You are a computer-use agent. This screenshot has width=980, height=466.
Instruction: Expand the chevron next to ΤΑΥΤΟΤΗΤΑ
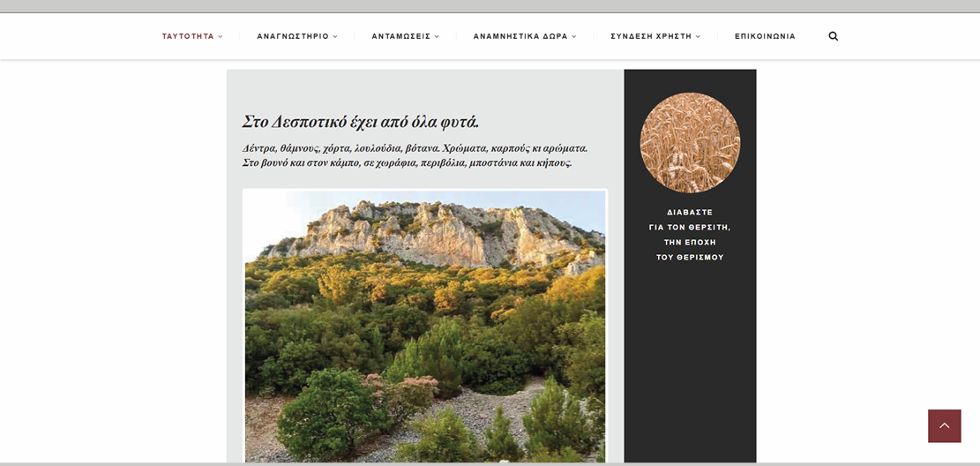221,37
